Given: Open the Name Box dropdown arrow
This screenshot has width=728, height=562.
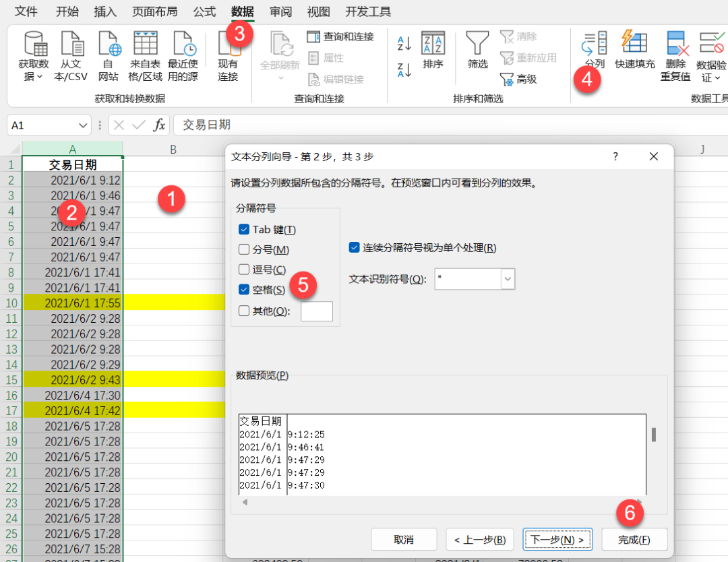Looking at the screenshot, I should [83, 125].
